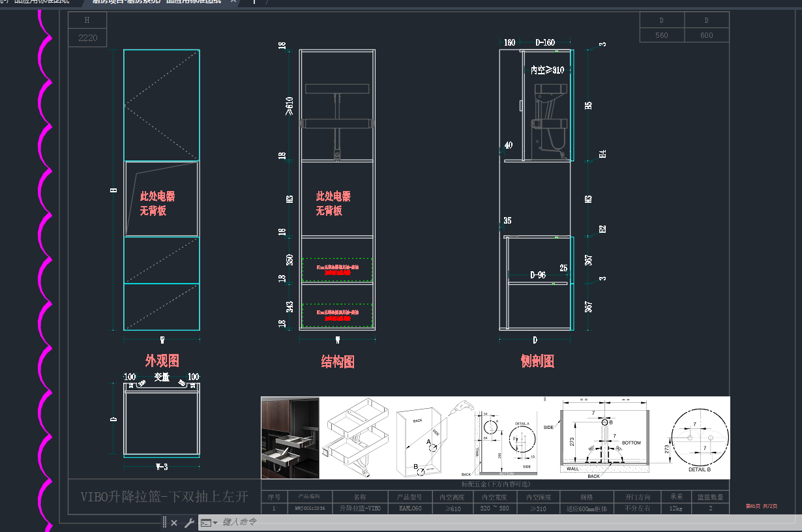
Task: Select the 外观图 view label
Action: point(162,361)
